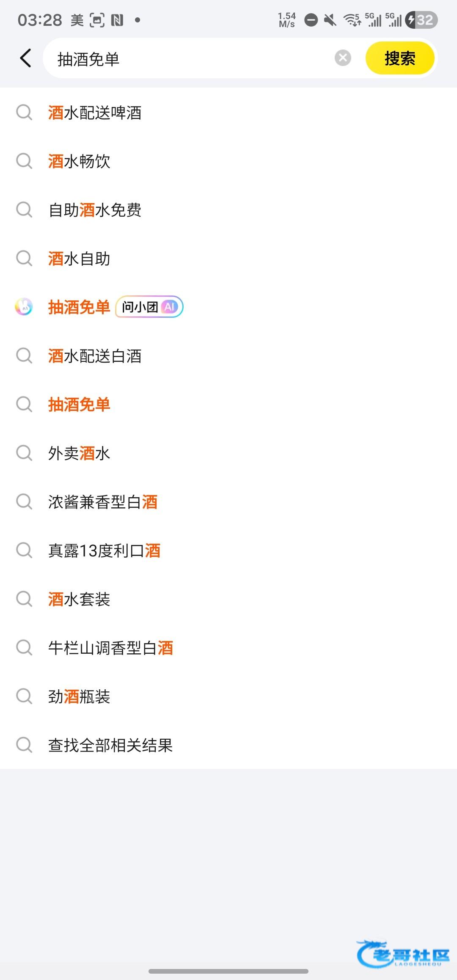Choose the 酒水套装 suggestion
457x980 pixels.
(79, 599)
